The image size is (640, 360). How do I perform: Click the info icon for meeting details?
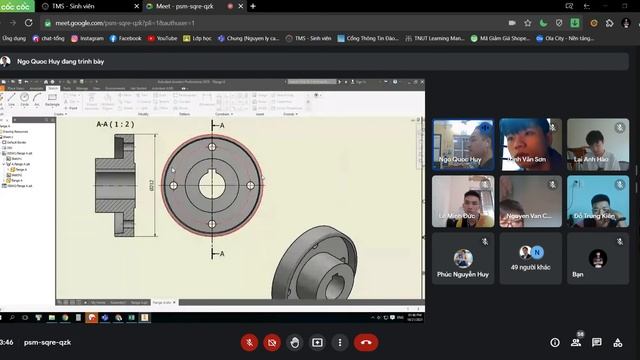[x=554, y=342]
